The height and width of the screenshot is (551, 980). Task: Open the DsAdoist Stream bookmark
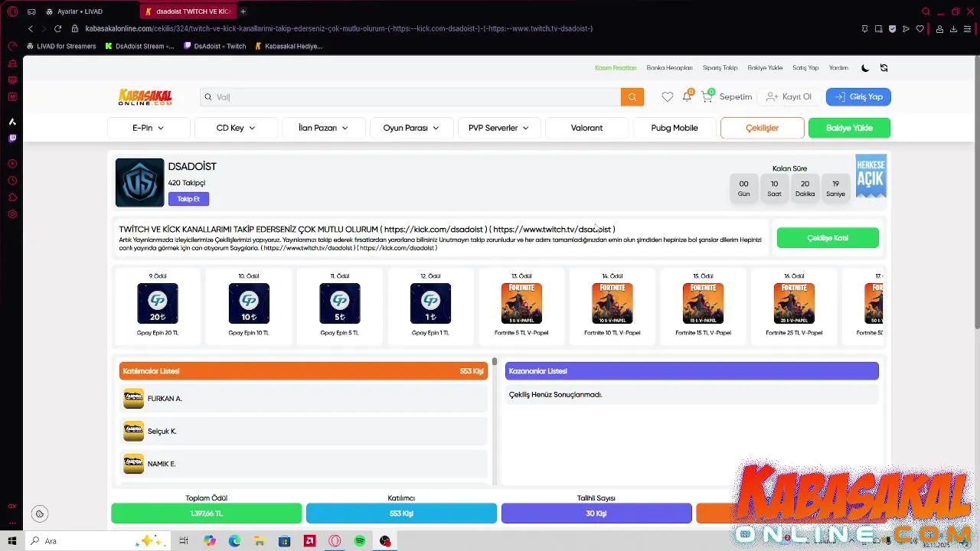[139, 46]
